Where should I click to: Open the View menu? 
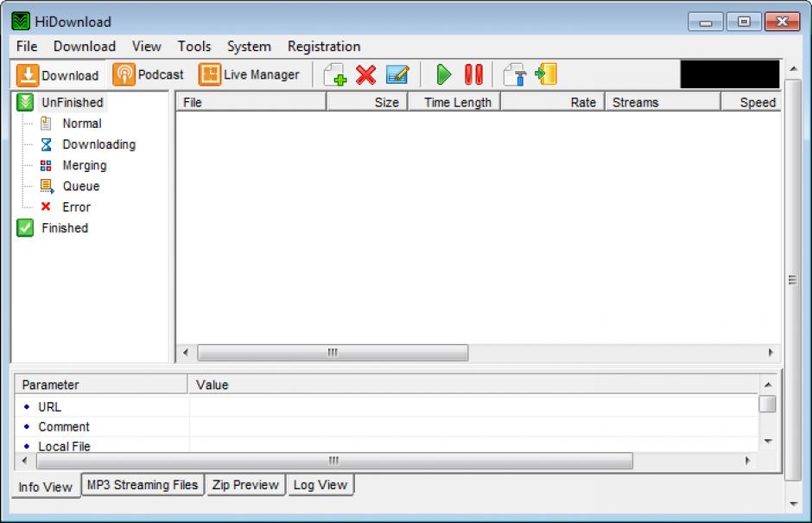click(x=147, y=47)
